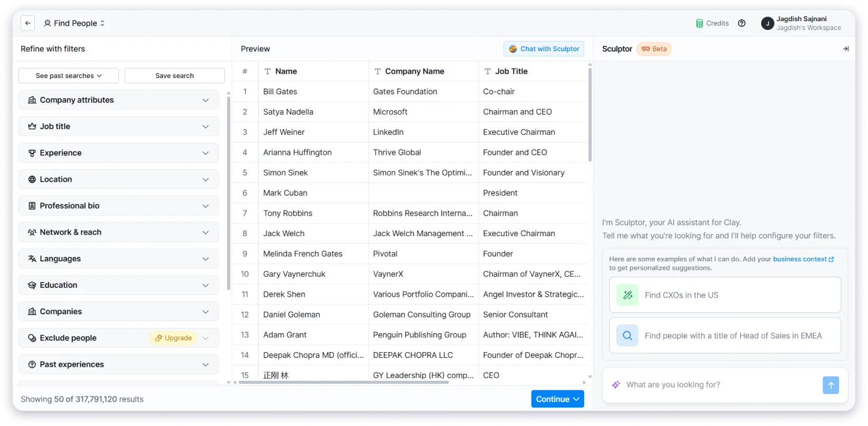Screen dimensions: 868x426
Task: Select the Satya Nadella name cell
Action: coord(313,112)
